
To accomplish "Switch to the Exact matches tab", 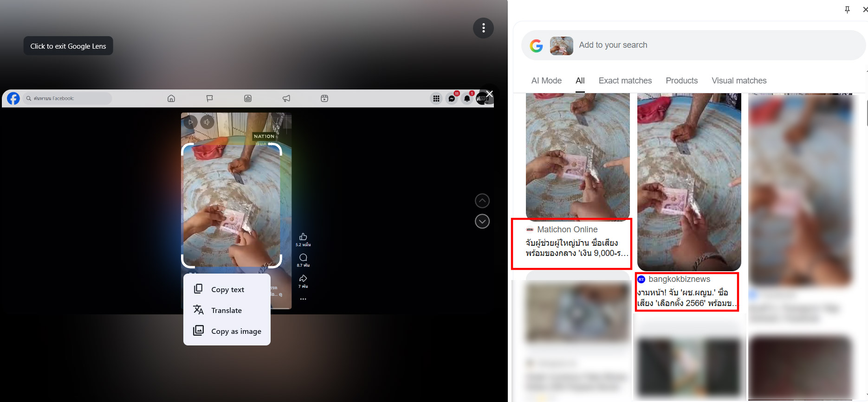I will (x=625, y=81).
